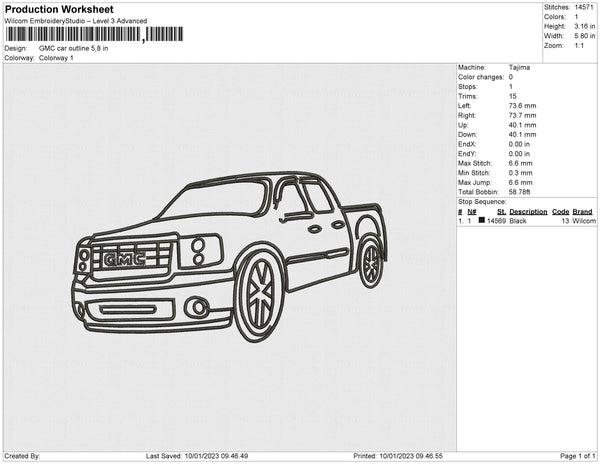This screenshot has height=464, width=600.
Task: Click the Description column header
Action: click(527, 212)
